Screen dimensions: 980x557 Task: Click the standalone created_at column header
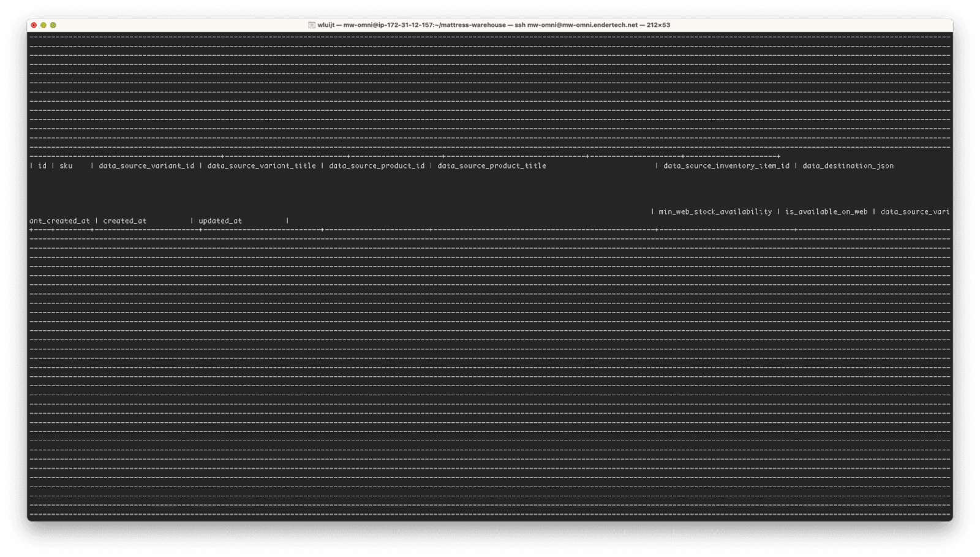tap(125, 221)
